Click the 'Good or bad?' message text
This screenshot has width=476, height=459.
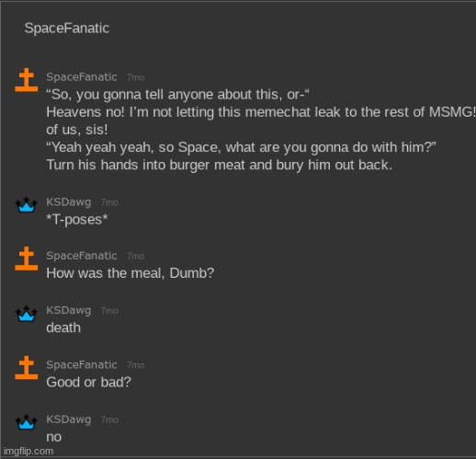[88, 383]
